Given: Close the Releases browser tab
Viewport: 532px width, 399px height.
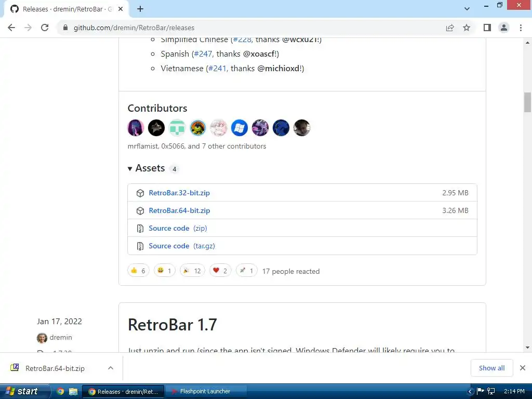Looking at the screenshot, I should (x=121, y=9).
